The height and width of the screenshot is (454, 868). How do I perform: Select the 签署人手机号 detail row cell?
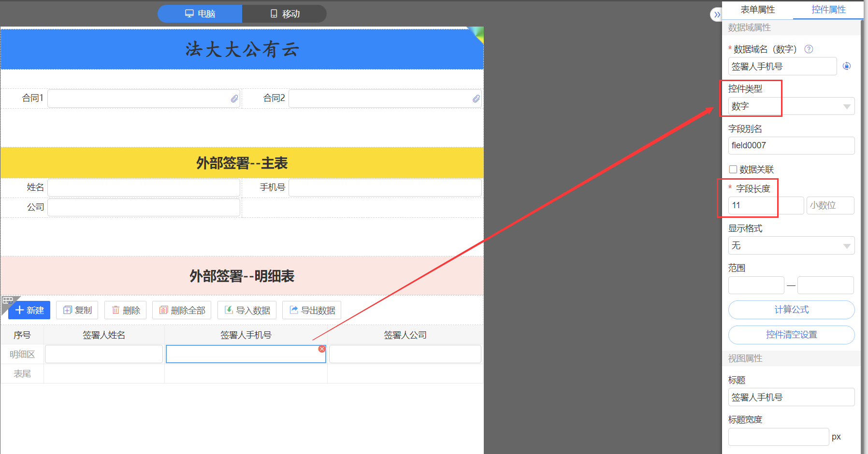pyautogui.click(x=246, y=354)
